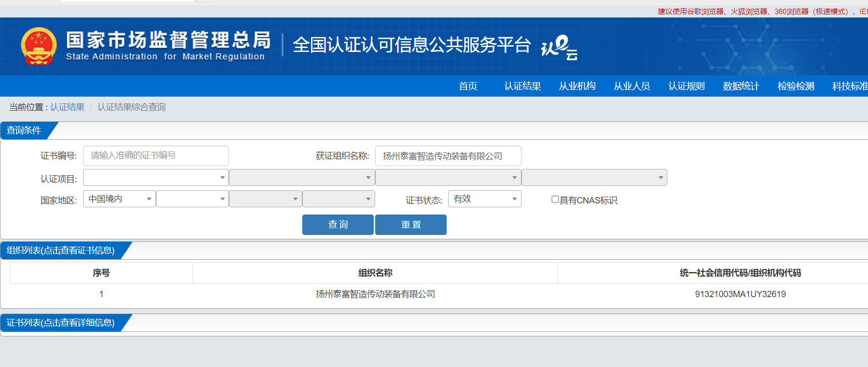The width and height of the screenshot is (868, 367).
Task: Click the 序号 column header
Action: [x=101, y=273]
